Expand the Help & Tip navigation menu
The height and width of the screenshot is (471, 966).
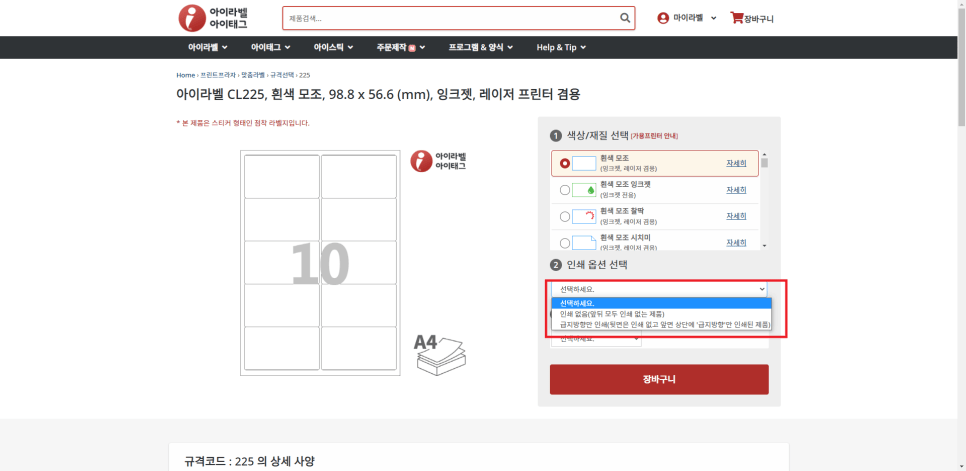tap(561, 47)
